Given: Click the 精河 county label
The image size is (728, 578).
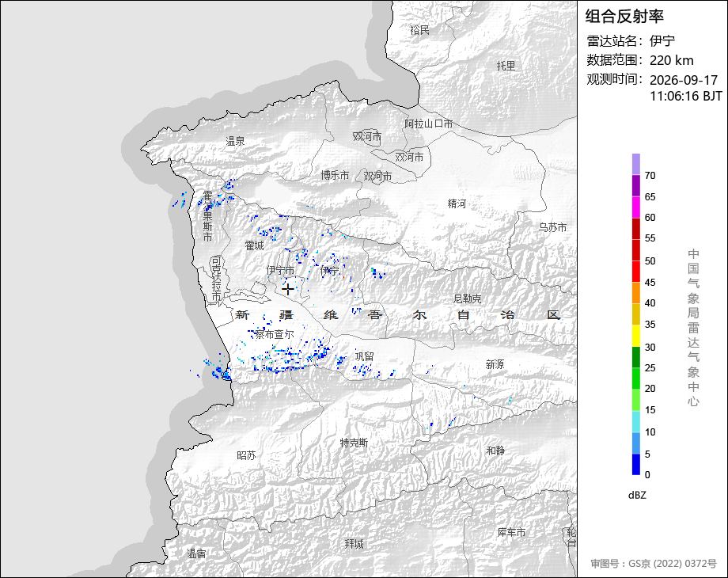Looking at the screenshot, I should point(457,203).
